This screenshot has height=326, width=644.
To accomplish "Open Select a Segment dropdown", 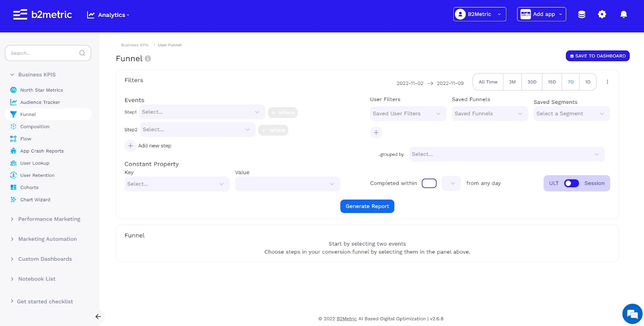I will click(x=572, y=113).
